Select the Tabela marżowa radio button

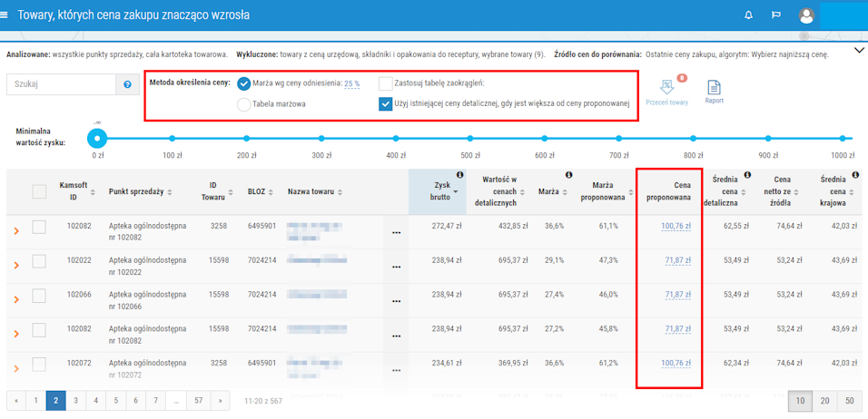244,104
